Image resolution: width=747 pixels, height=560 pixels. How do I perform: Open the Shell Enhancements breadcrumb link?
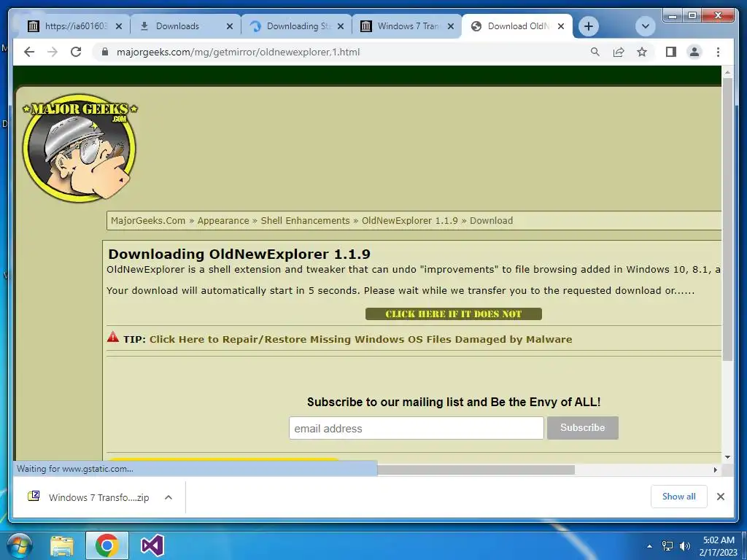(x=306, y=220)
